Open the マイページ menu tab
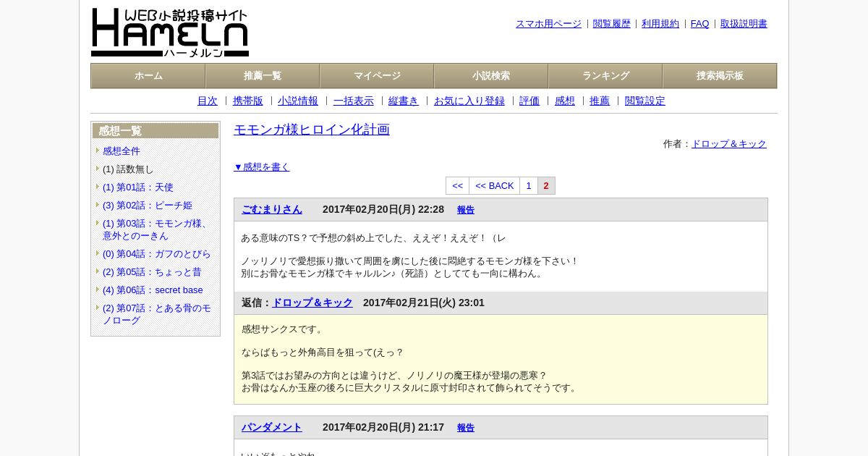Image resolution: width=868 pixels, height=456 pixels. pos(377,76)
